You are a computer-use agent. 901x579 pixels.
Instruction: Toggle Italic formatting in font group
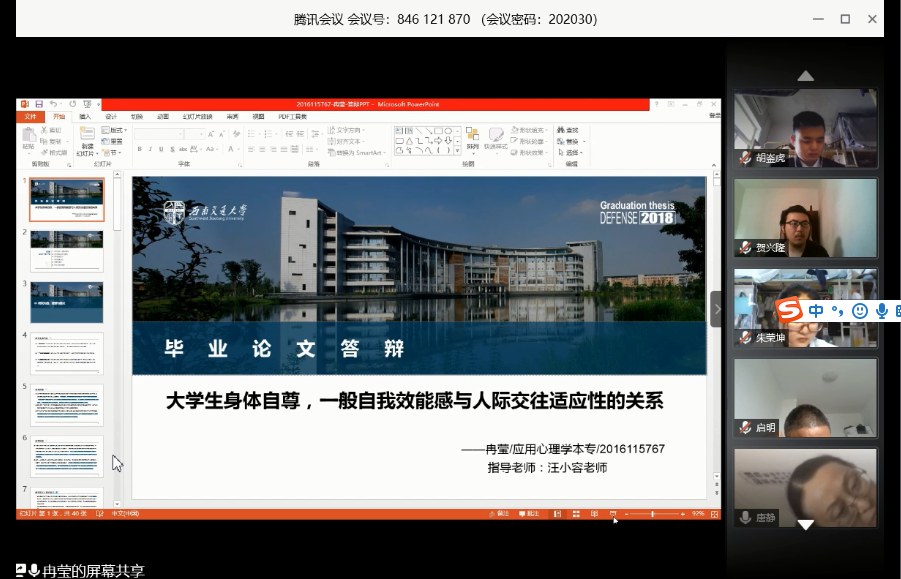pos(151,150)
